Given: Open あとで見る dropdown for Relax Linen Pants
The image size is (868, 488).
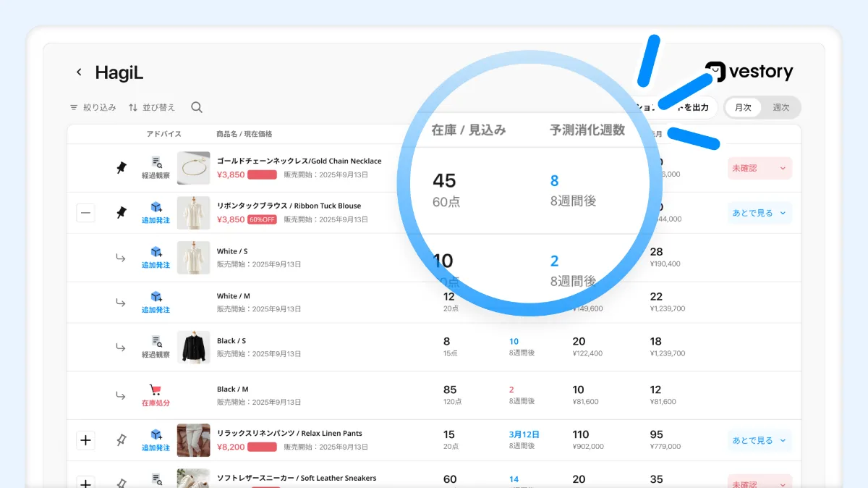Looking at the screenshot, I should tap(759, 440).
